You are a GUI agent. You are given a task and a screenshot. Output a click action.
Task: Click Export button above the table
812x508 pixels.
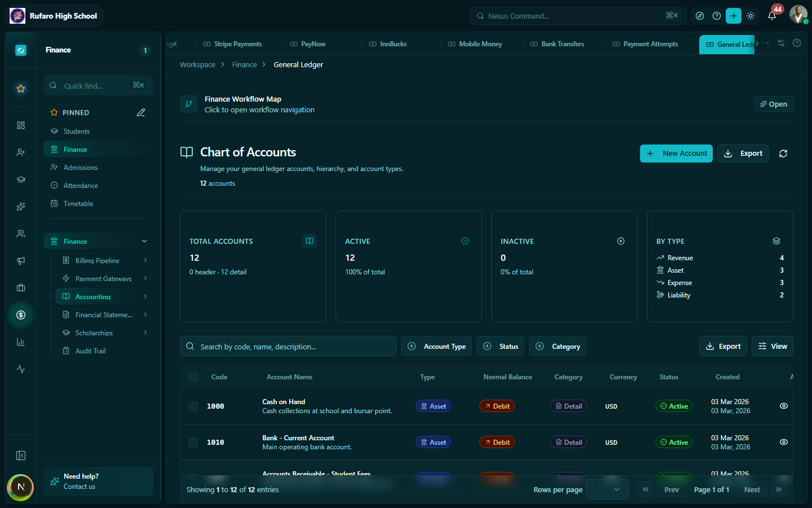[723, 346]
